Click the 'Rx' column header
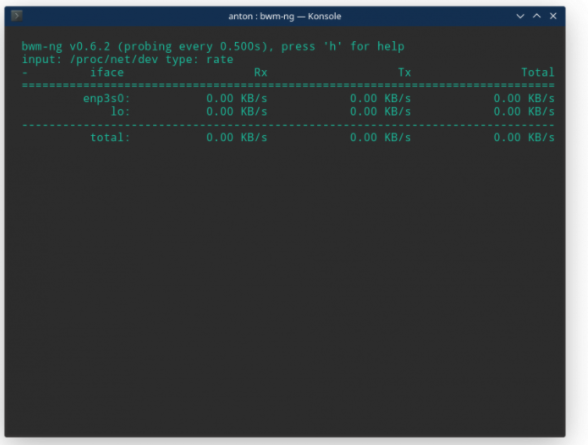588x445 pixels. (261, 72)
